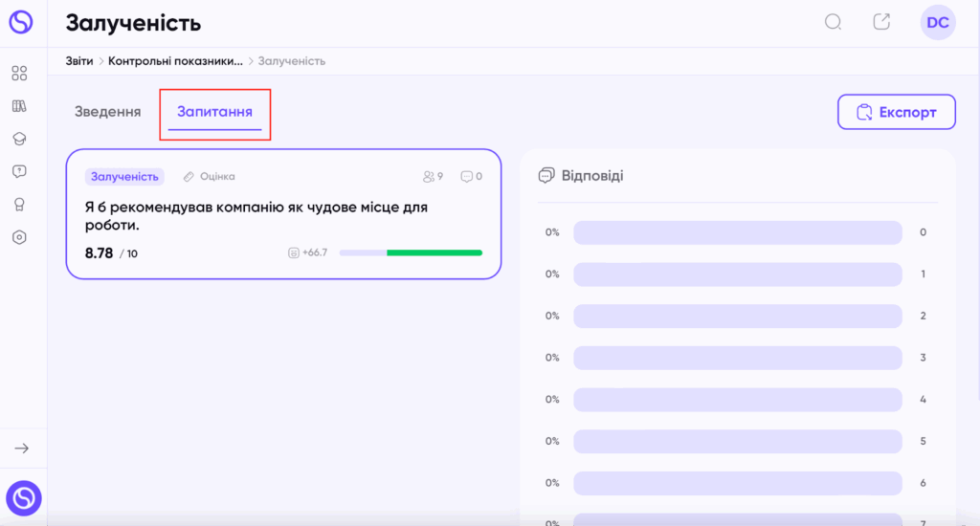
Task: Open the dashboard grid icon in sidebar
Action: click(19, 73)
